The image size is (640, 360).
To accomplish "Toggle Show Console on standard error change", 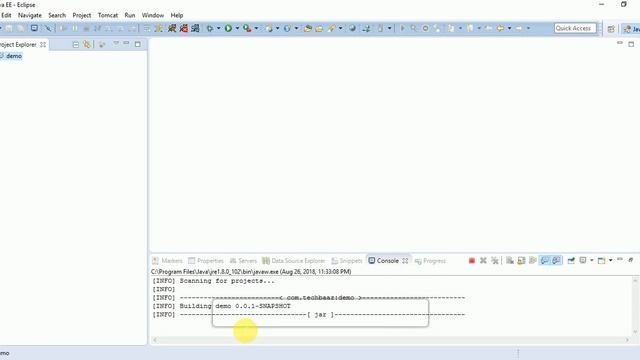I will tap(556, 260).
